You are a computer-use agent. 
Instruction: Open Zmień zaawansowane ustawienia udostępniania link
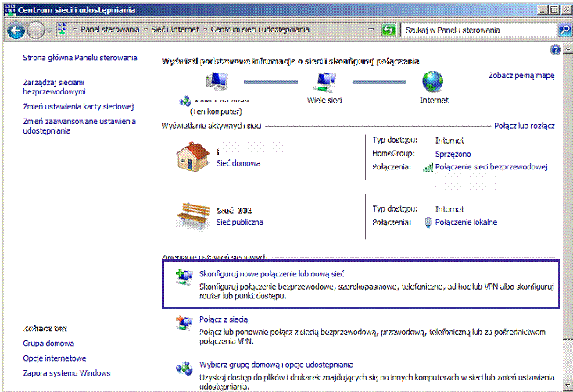pyautogui.click(x=79, y=126)
